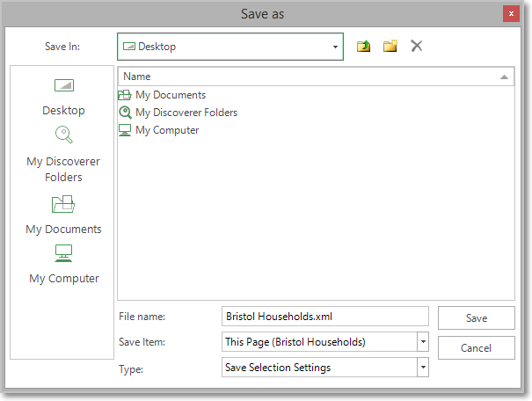Select My Discoverer Folders magnifier icon in sidebar
The width and height of the screenshot is (532, 401).
coord(64,135)
